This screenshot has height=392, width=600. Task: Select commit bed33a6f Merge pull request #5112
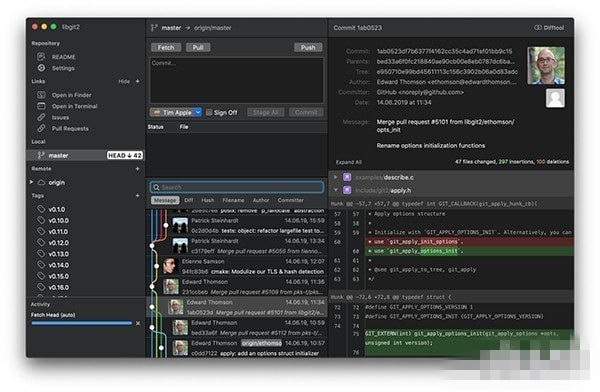pos(236,328)
